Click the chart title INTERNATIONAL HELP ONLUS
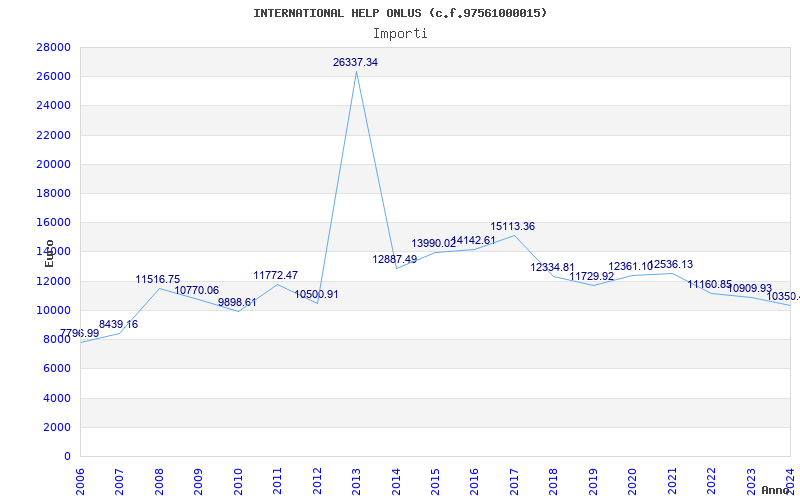 [400, 13]
